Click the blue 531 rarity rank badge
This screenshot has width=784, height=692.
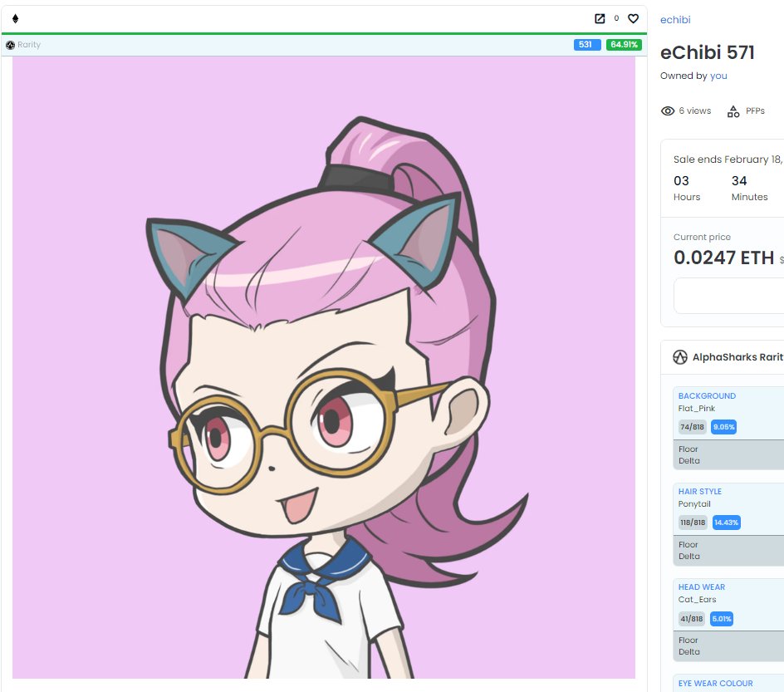click(587, 45)
